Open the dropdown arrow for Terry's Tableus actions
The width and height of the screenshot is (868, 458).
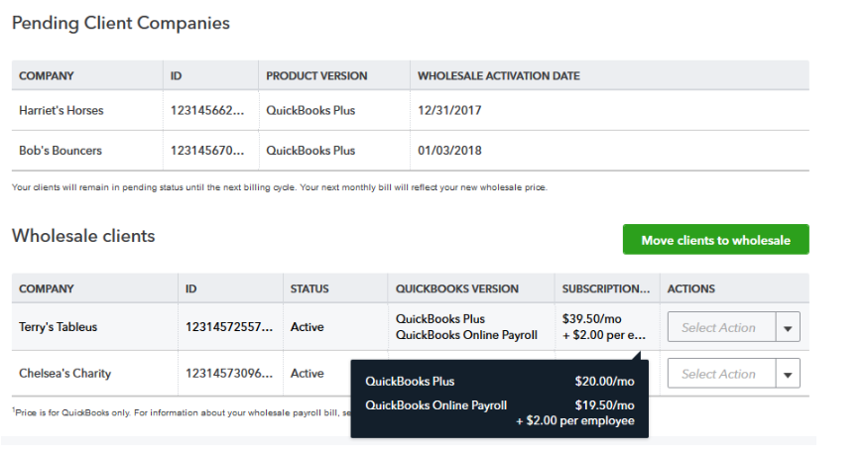pyautogui.click(x=788, y=328)
